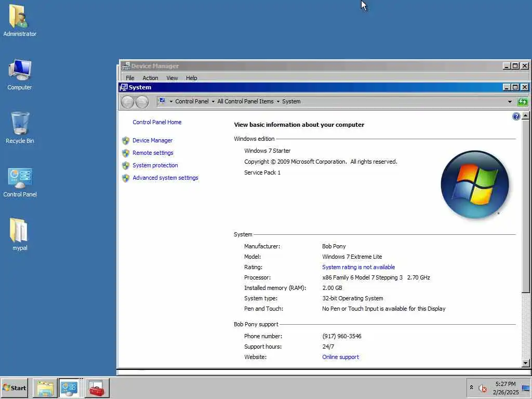Show hidden system tray icons
This screenshot has width=532, height=399.
pos(471,388)
